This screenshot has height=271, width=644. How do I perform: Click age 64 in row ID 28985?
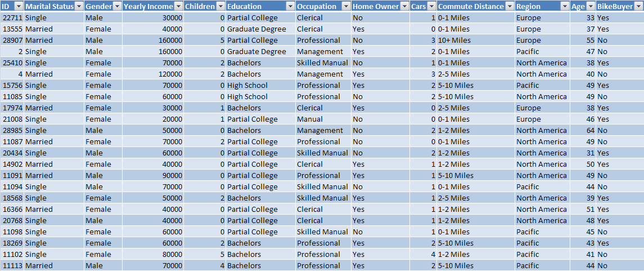pyautogui.click(x=583, y=130)
